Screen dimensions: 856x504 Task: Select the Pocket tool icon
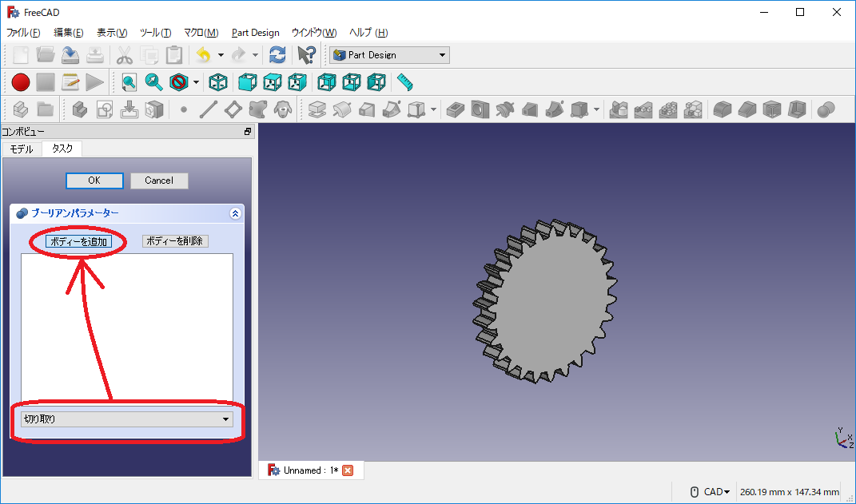[x=456, y=109]
